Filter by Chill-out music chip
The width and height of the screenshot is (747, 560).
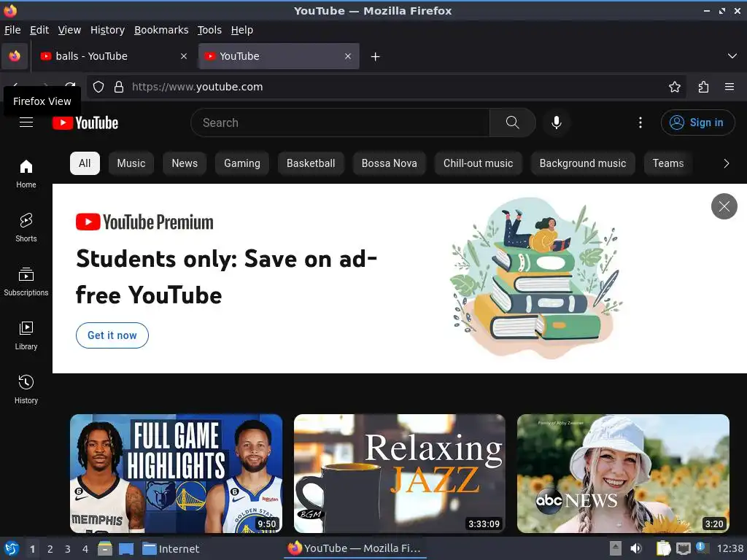coord(479,163)
